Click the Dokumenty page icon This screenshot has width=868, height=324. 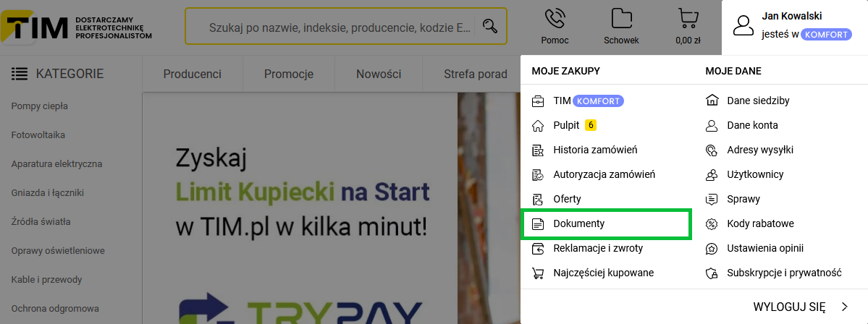point(537,224)
